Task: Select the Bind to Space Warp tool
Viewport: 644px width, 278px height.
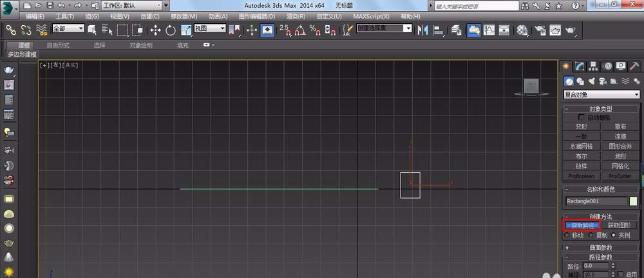Action: [x=41, y=30]
